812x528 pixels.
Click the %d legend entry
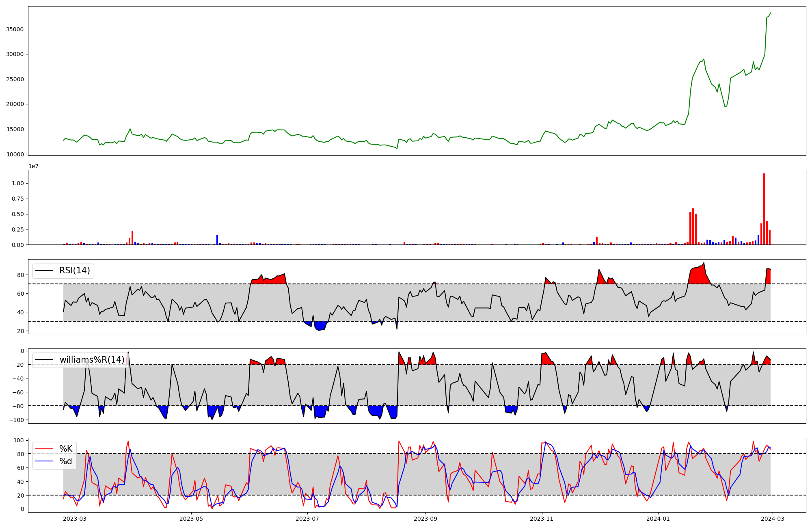point(66,461)
